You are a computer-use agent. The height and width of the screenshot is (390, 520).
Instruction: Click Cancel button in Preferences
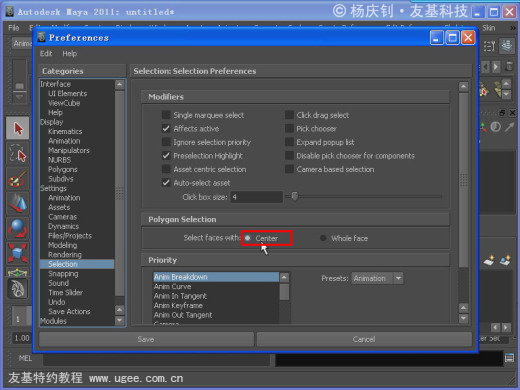[364, 339]
